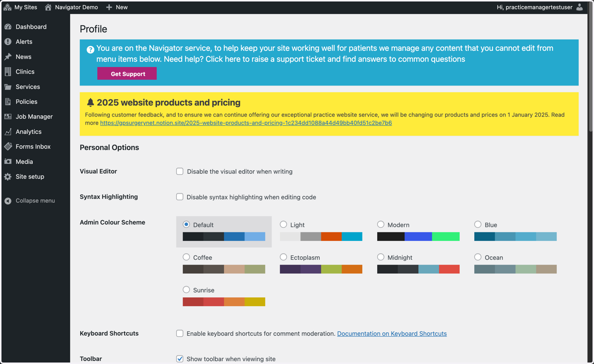Click the Dashboard gauge icon
This screenshot has height=364, width=594.
[x=8, y=27]
